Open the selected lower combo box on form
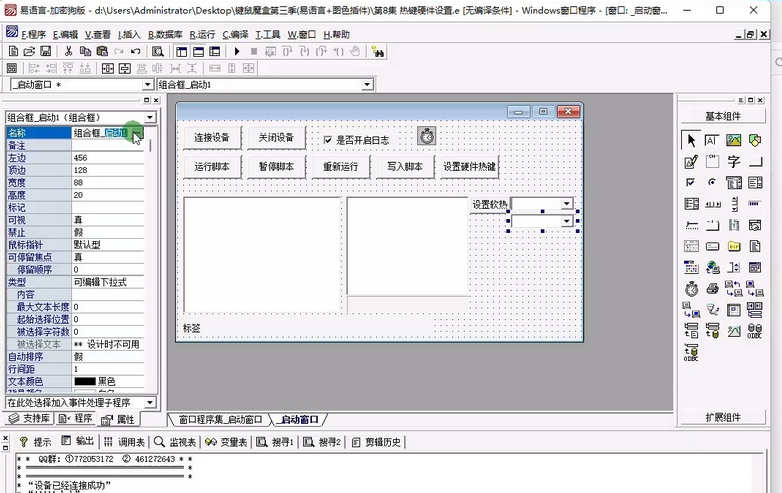This screenshot has height=493, width=782. pos(566,221)
